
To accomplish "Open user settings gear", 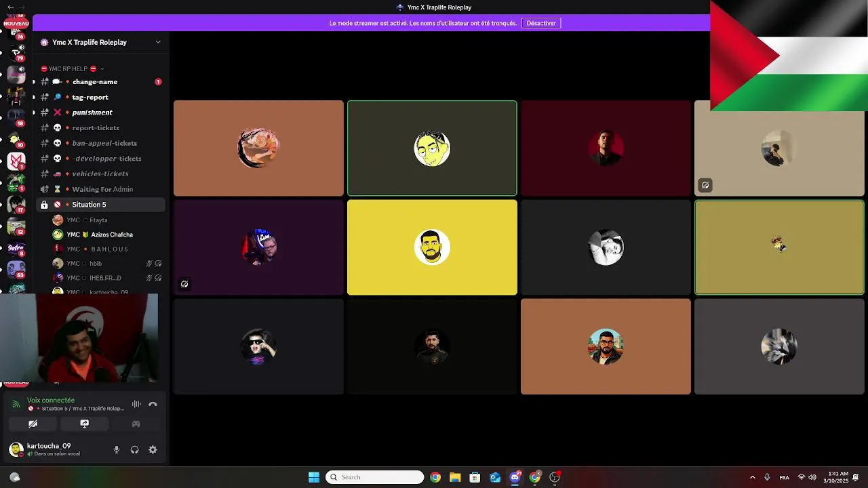I will [153, 449].
